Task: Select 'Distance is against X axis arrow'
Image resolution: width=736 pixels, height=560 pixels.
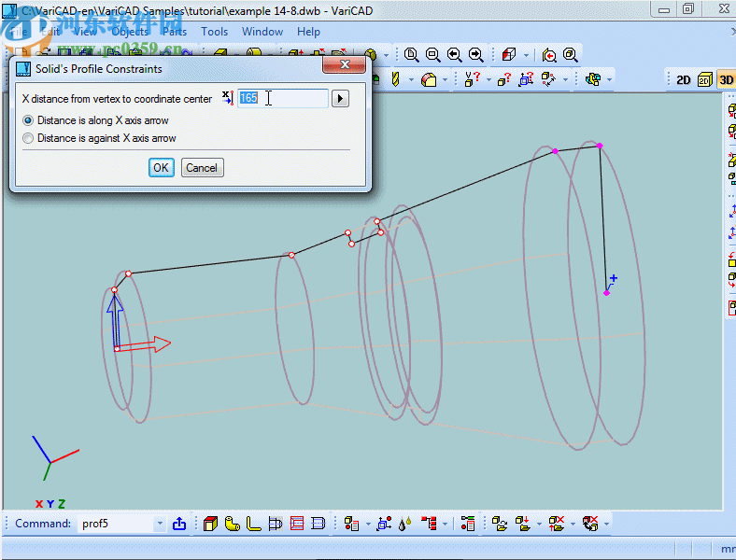Action: tap(28, 138)
